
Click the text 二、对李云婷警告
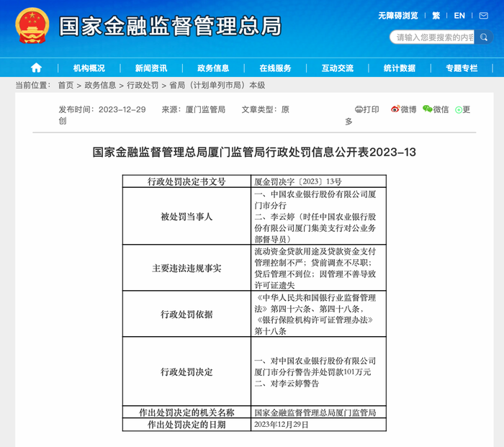[287, 384]
